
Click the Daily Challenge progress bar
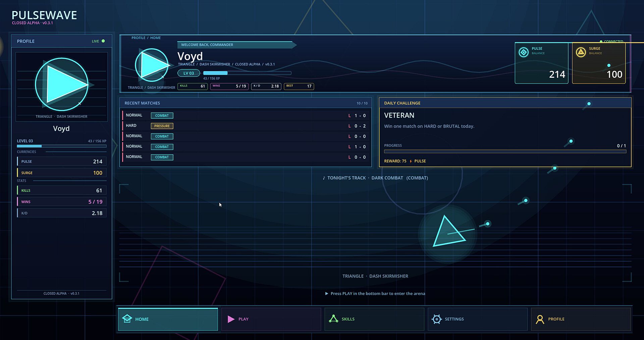pyautogui.click(x=505, y=152)
